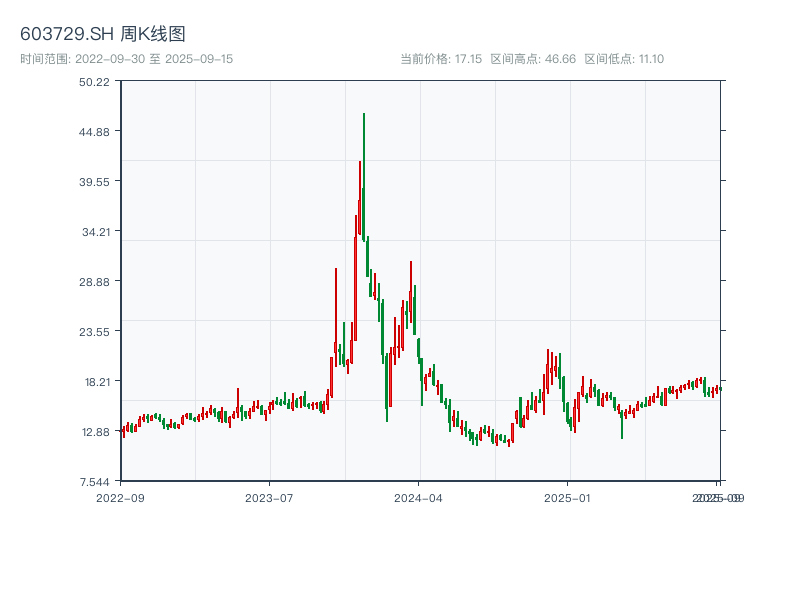Image resolution: width=800 pixels, height=600 pixels.
Task: Click the period low 区间低点: 11.10
Action: tap(624, 59)
